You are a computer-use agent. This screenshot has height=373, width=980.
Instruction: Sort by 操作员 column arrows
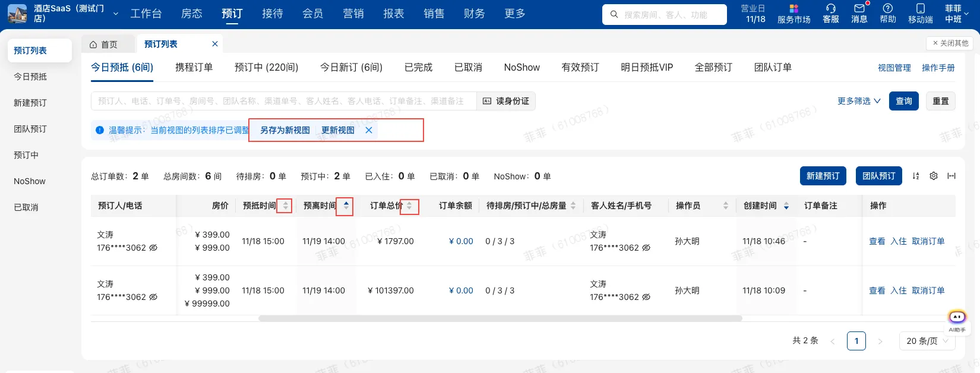[x=726, y=206]
